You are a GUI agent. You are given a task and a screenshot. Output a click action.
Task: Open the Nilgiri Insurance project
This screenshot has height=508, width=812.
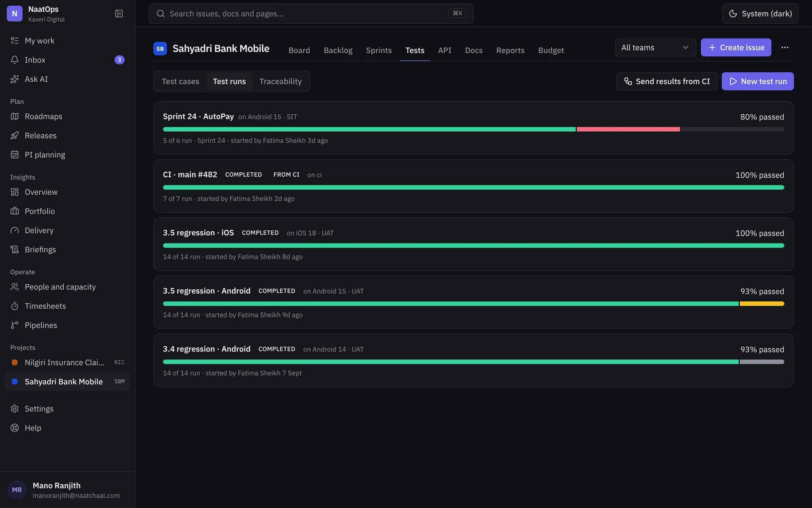(67, 362)
